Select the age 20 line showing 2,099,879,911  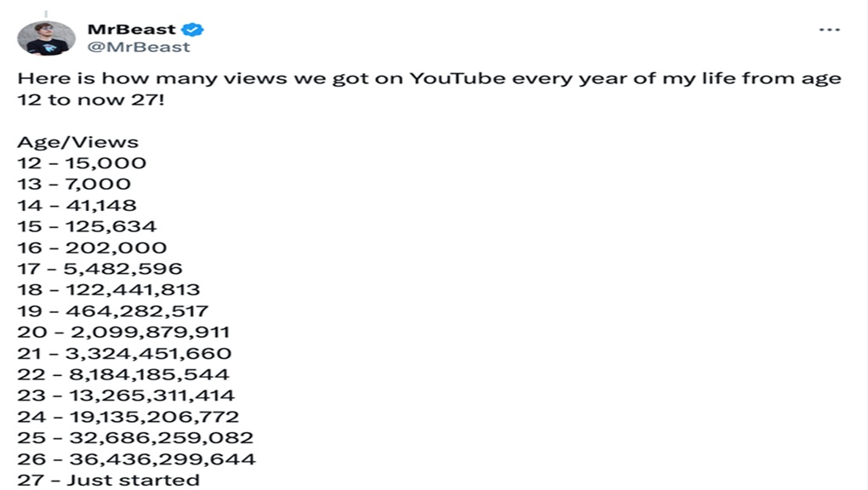pyautogui.click(x=123, y=332)
